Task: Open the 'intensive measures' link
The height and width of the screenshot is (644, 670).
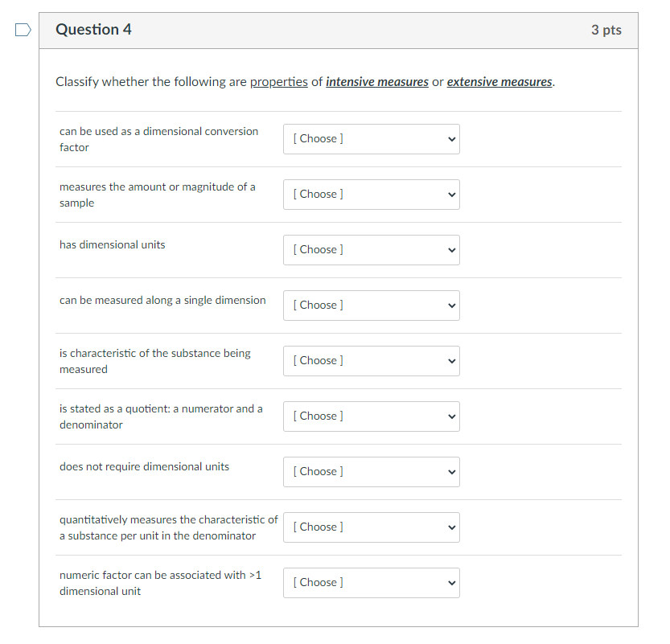Action: click(376, 81)
